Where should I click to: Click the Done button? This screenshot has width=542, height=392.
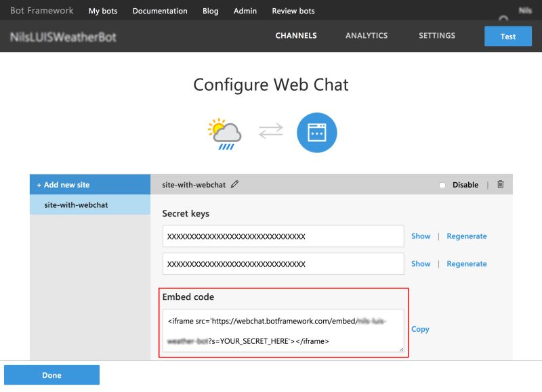pos(51,374)
